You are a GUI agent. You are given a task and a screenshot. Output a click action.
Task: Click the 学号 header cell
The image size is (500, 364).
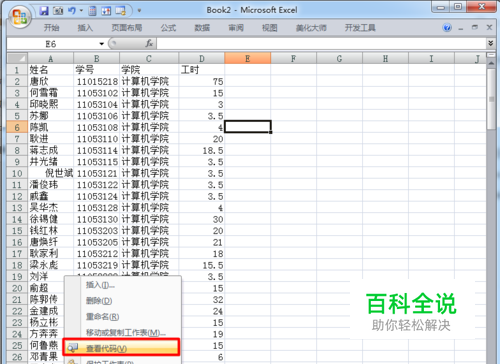pyautogui.click(x=97, y=70)
